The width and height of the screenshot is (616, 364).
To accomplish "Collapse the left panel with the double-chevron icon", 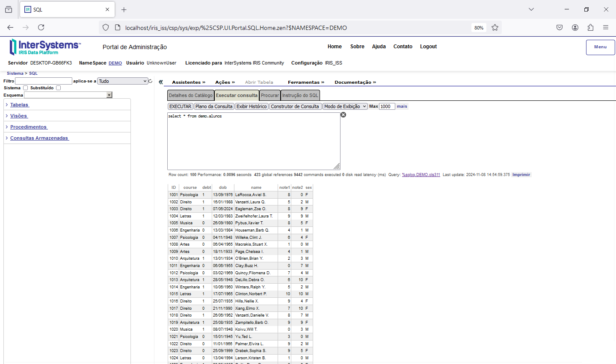I will [161, 82].
